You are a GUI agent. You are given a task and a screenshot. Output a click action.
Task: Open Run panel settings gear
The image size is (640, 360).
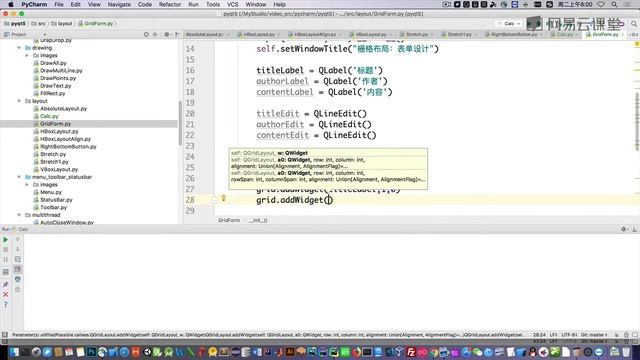click(x=624, y=229)
